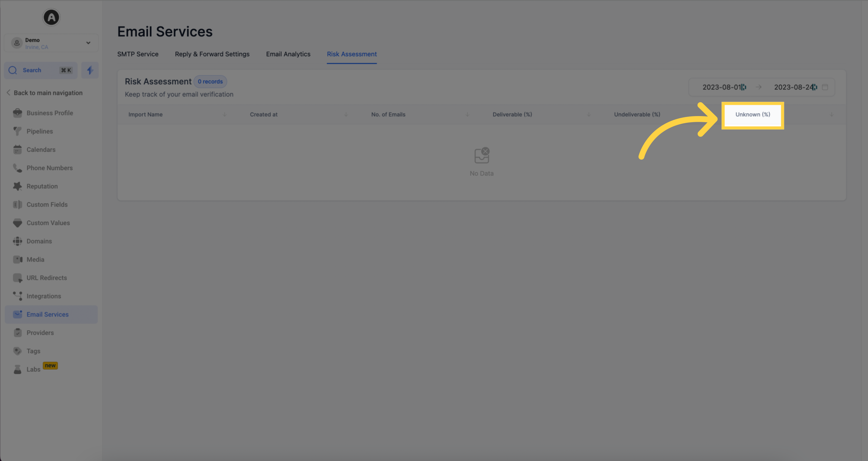This screenshot has height=461, width=868.
Task: Click the Search field in sidebar
Action: [41, 70]
